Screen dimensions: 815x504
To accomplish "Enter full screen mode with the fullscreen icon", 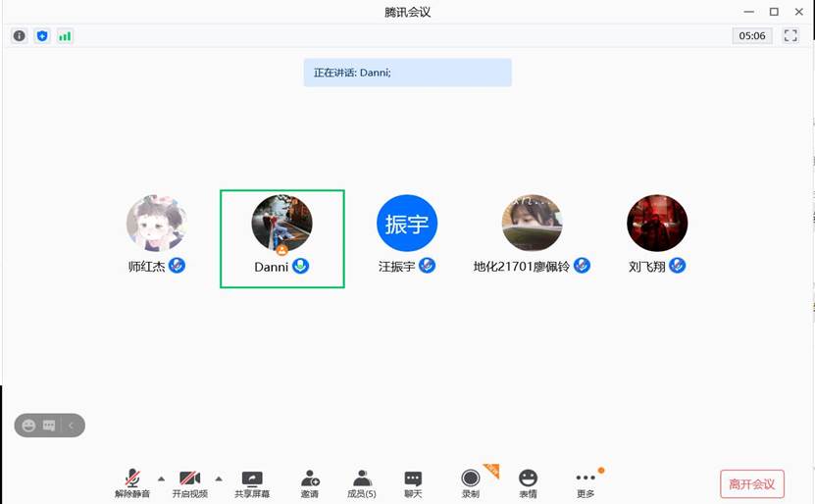I will [790, 36].
